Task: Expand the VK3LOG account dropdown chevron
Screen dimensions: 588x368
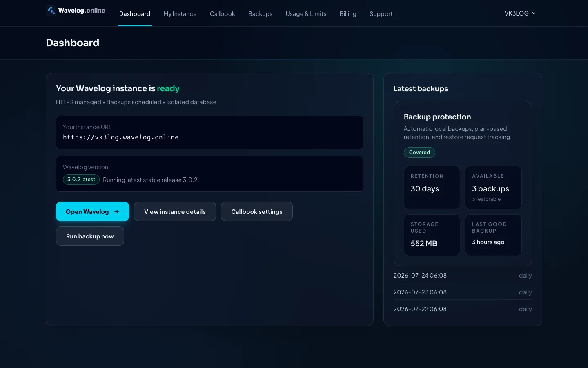Action: (534, 13)
